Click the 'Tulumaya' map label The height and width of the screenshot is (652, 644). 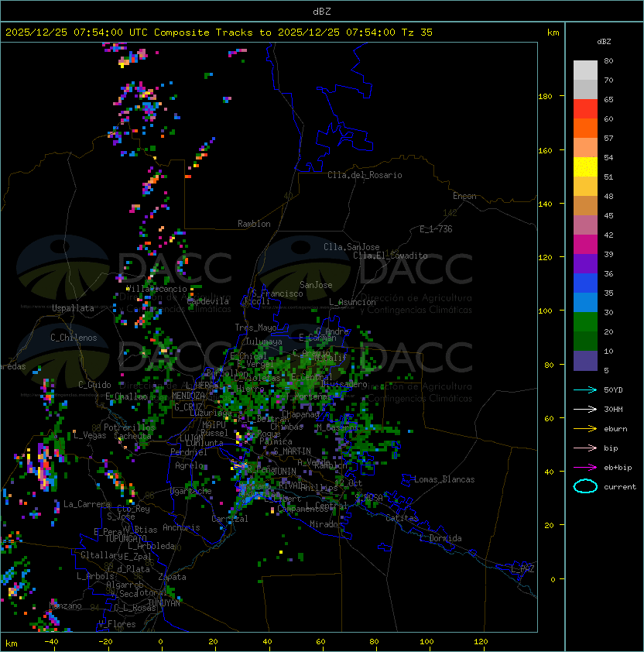[x=264, y=341]
